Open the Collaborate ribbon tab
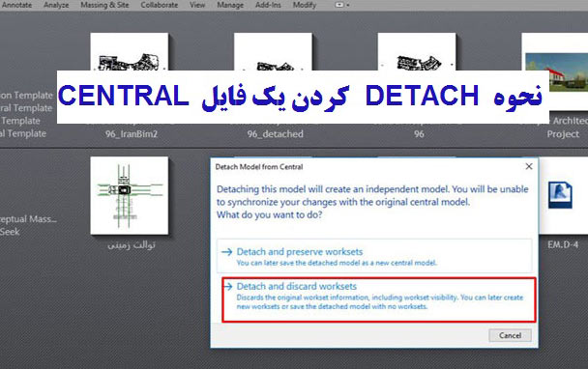Screen dimensions: 588x369 [160, 5]
